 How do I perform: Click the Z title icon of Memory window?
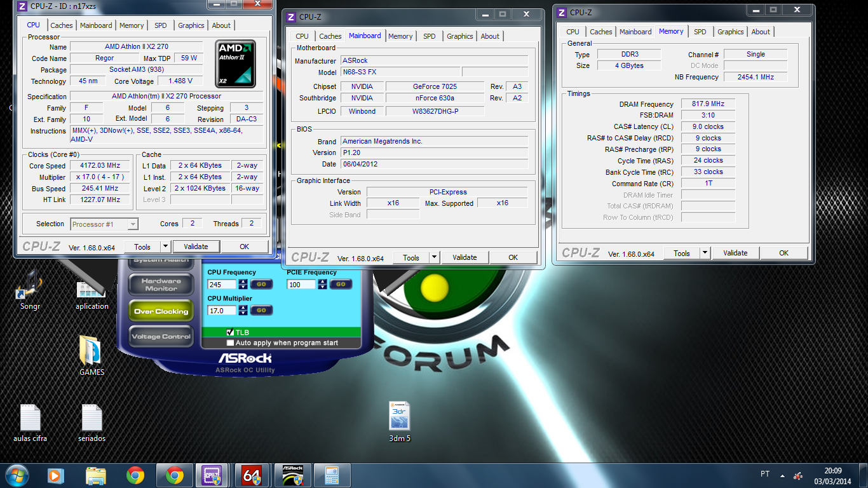tap(562, 12)
